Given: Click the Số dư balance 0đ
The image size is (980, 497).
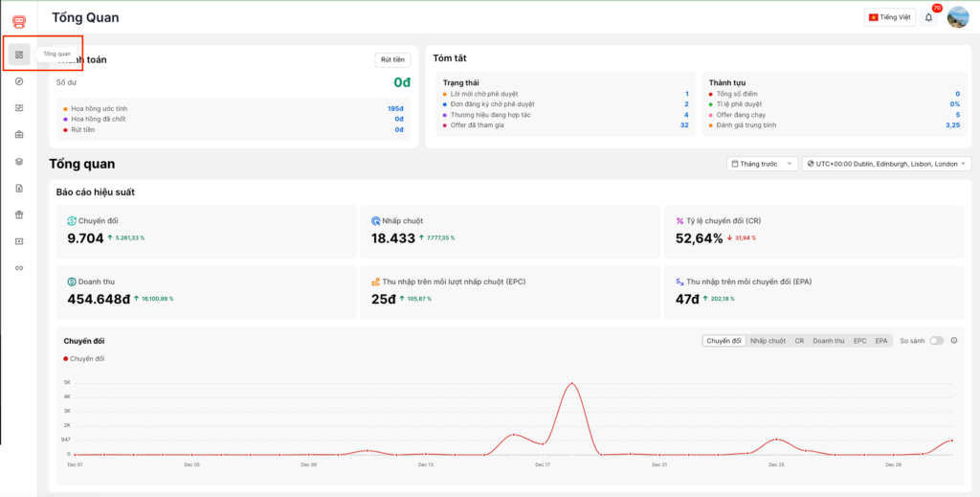Looking at the screenshot, I should [403, 82].
